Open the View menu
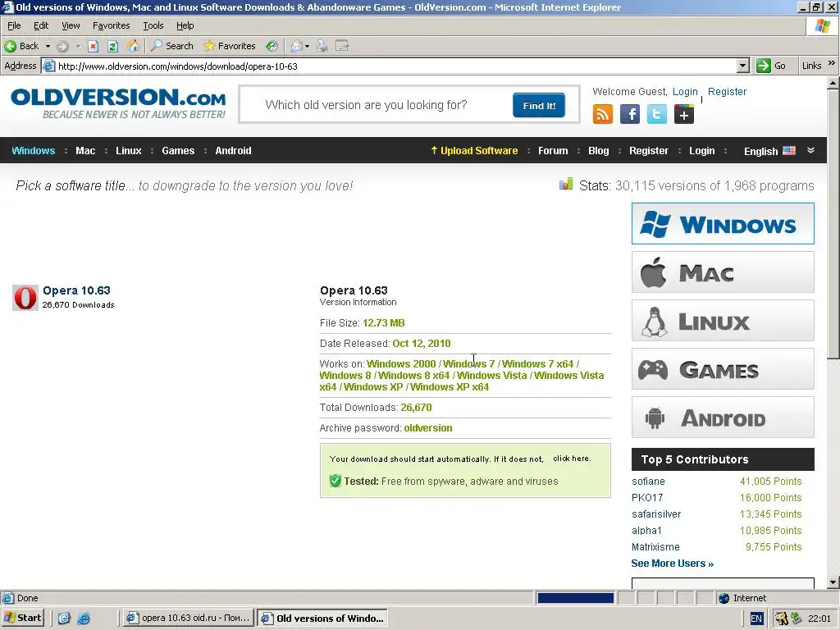Image resolution: width=840 pixels, height=630 pixels. (x=71, y=25)
